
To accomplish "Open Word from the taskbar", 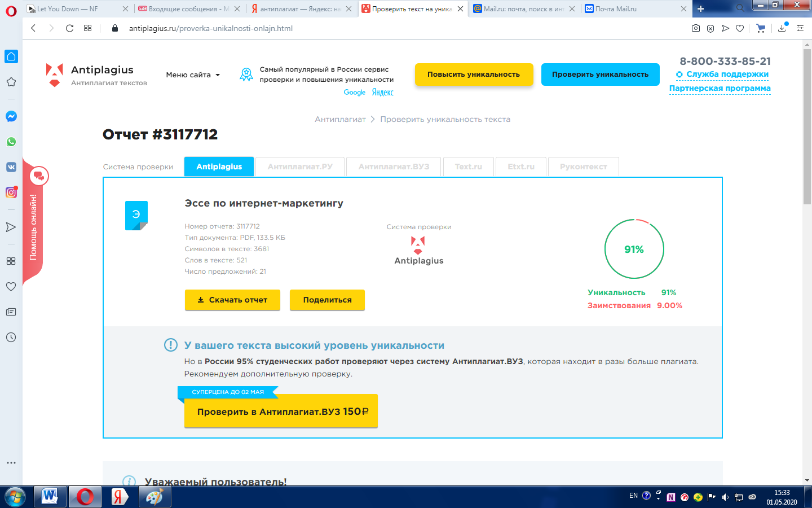I will pyautogui.click(x=50, y=497).
